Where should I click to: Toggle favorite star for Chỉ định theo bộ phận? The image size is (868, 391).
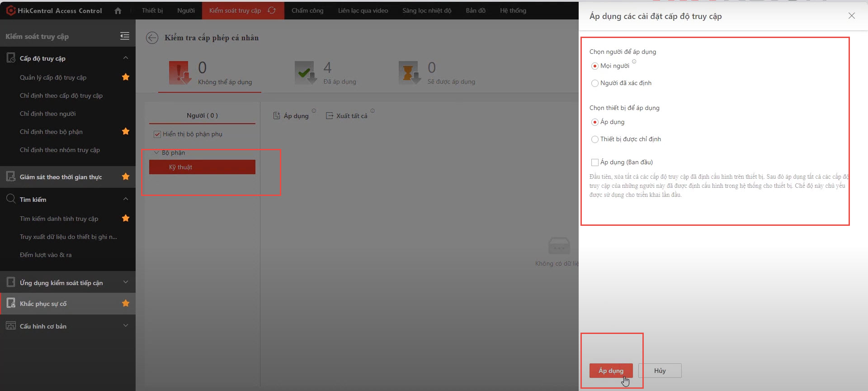[126, 132]
